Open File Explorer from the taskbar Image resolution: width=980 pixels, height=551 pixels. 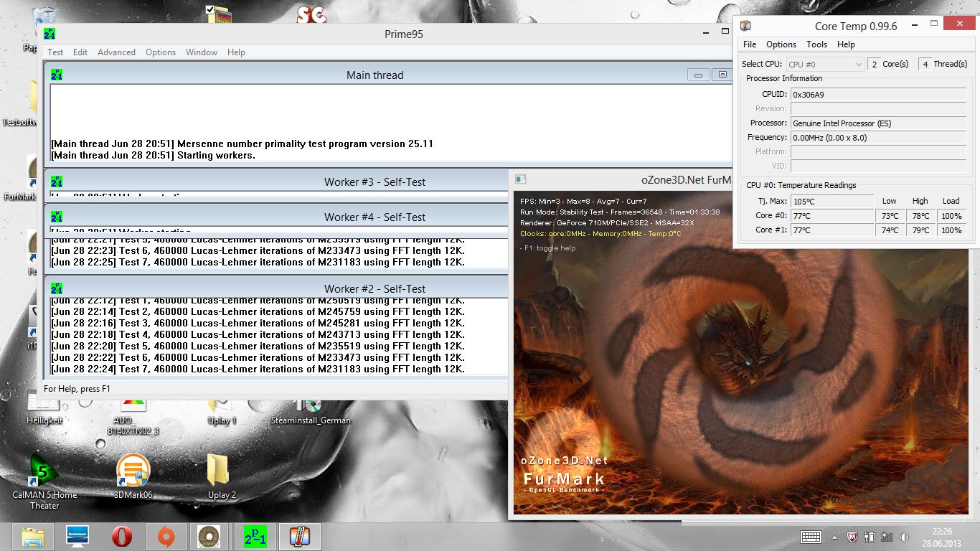[33, 537]
